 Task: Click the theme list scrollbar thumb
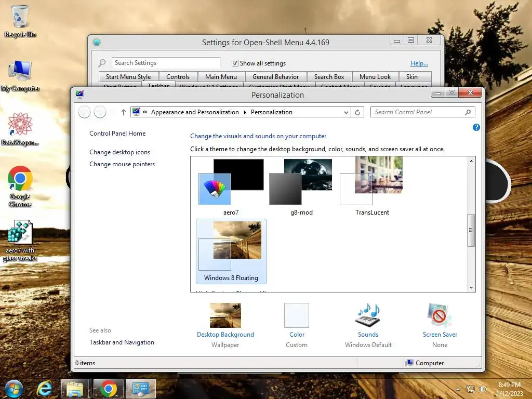[x=471, y=230]
